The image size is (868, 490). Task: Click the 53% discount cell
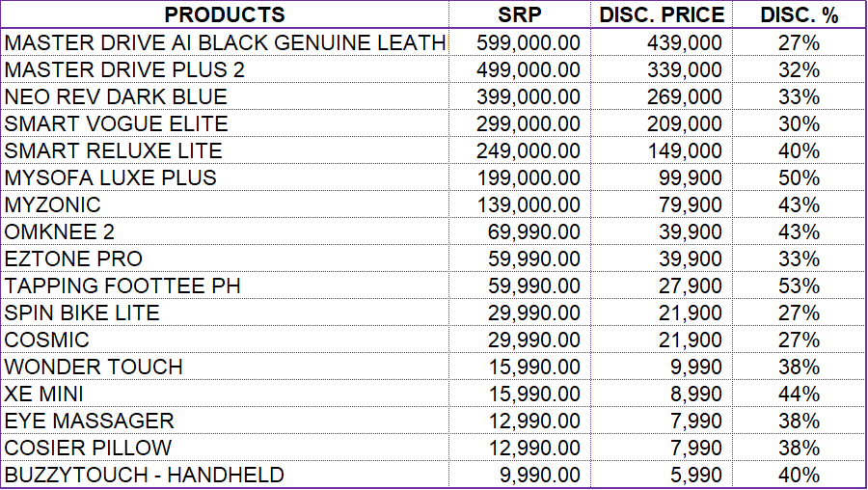point(799,286)
